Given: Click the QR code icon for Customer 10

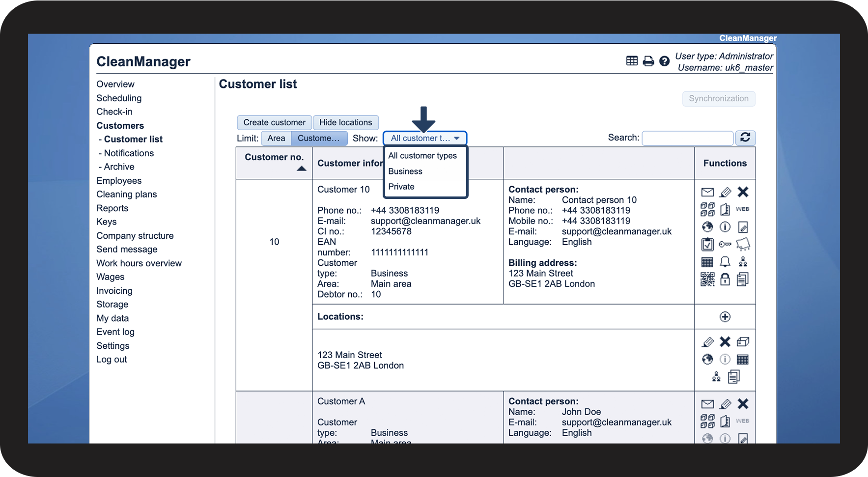Looking at the screenshot, I should [707, 280].
